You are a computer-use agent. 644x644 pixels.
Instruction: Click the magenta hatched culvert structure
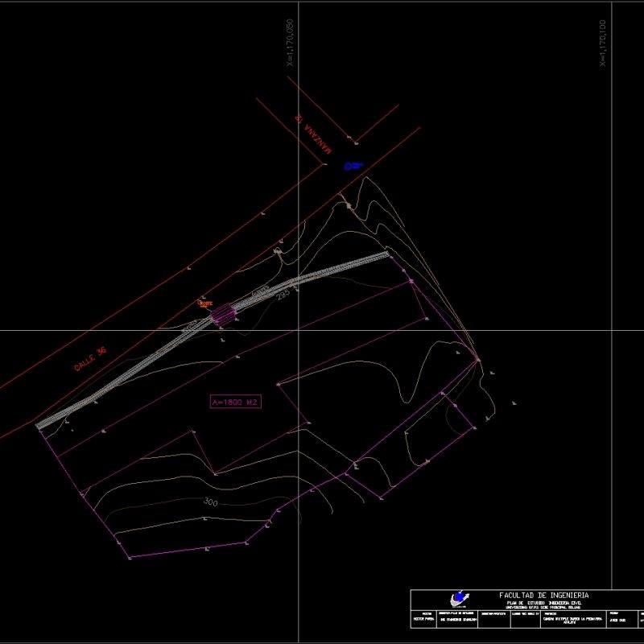point(223,314)
